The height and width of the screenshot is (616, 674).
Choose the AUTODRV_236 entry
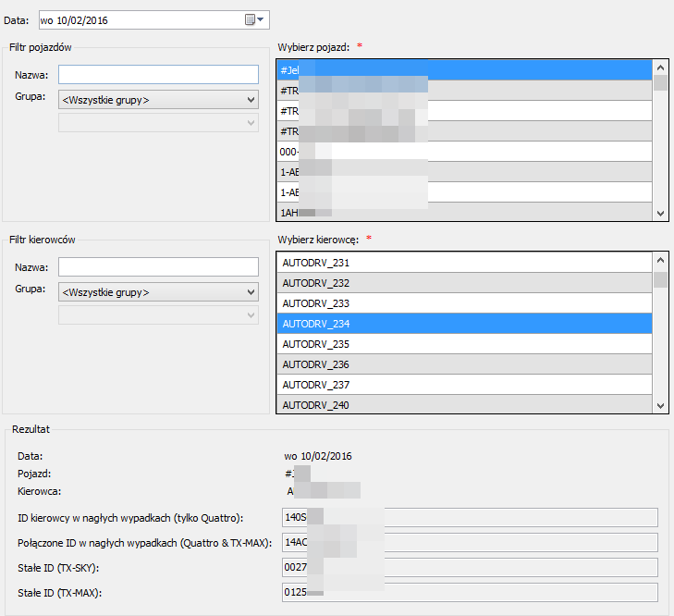click(462, 364)
